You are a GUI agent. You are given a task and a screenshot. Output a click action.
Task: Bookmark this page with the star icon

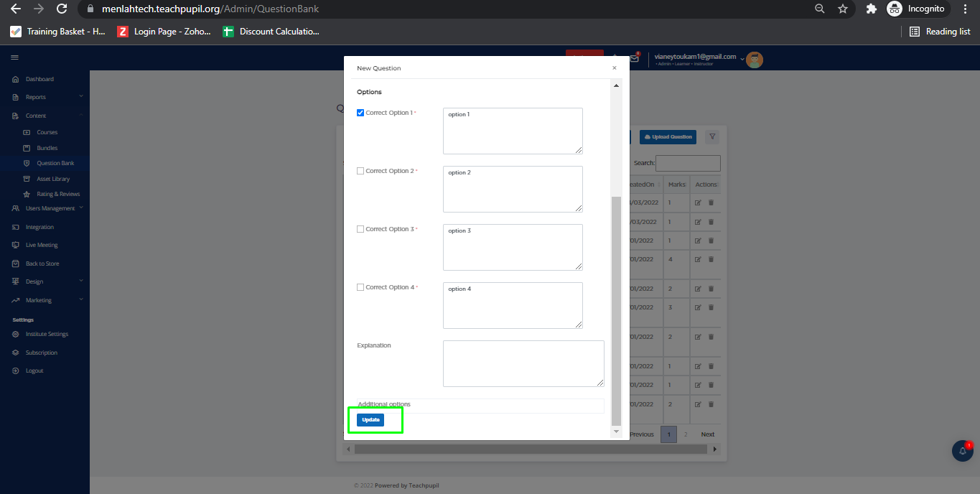[843, 9]
